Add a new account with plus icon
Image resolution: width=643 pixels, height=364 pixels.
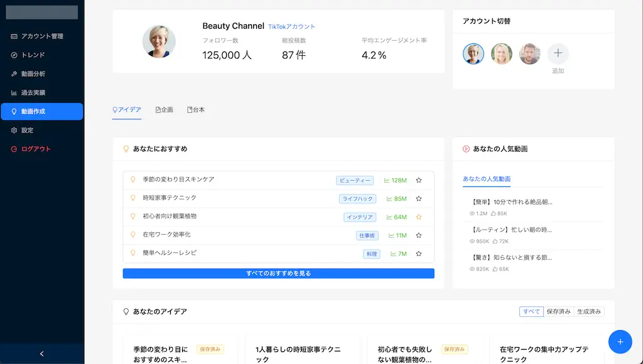coord(558,54)
